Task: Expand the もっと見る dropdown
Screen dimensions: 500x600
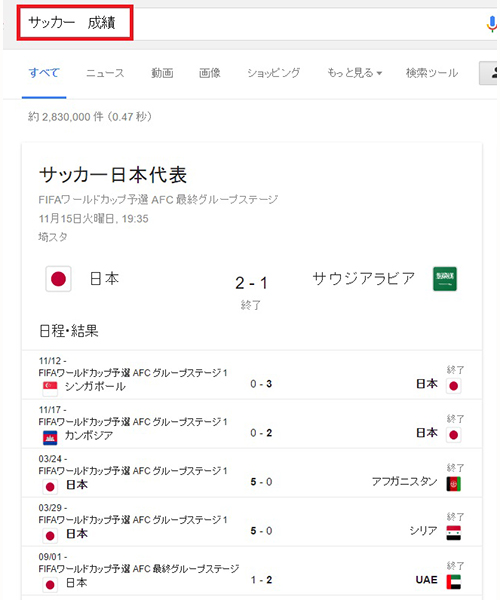Action: [x=354, y=73]
